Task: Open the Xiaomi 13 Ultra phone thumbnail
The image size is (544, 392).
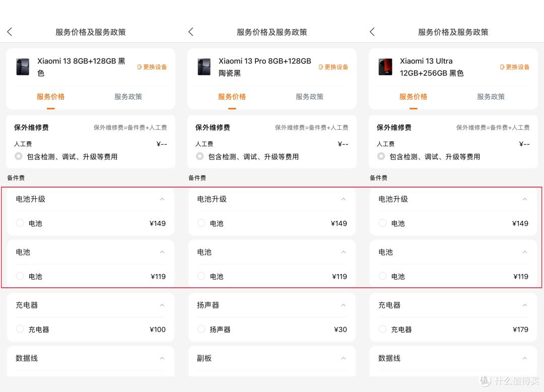Action: pyautogui.click(x=385, y=67)
